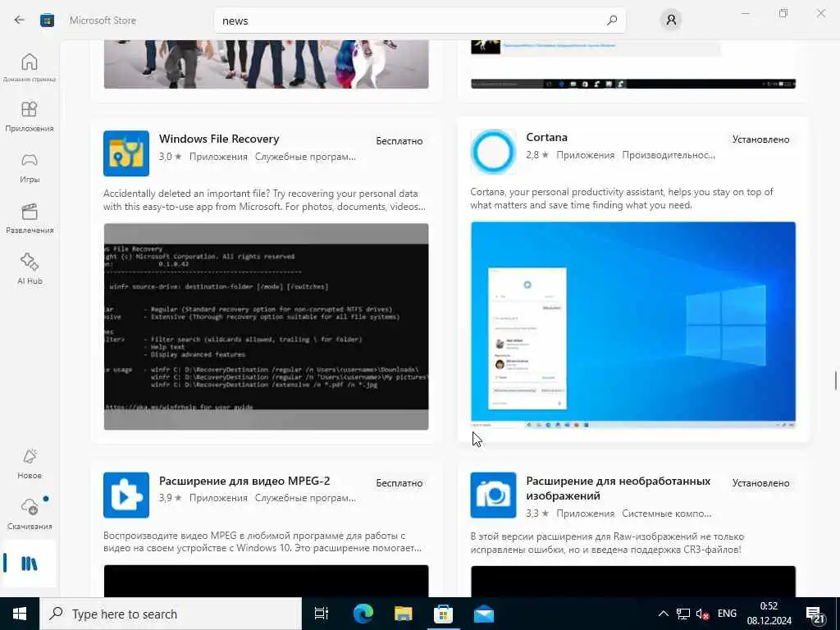Screen dimensions: 840x630
Task: Click Бесплатно for Windows File Recovery
Action: pos(399,141)
